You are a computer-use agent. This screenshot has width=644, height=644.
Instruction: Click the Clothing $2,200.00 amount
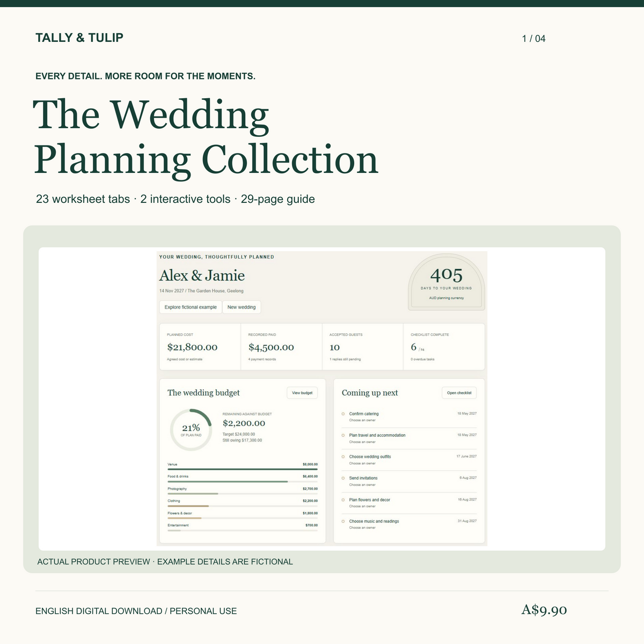point(310,501)
